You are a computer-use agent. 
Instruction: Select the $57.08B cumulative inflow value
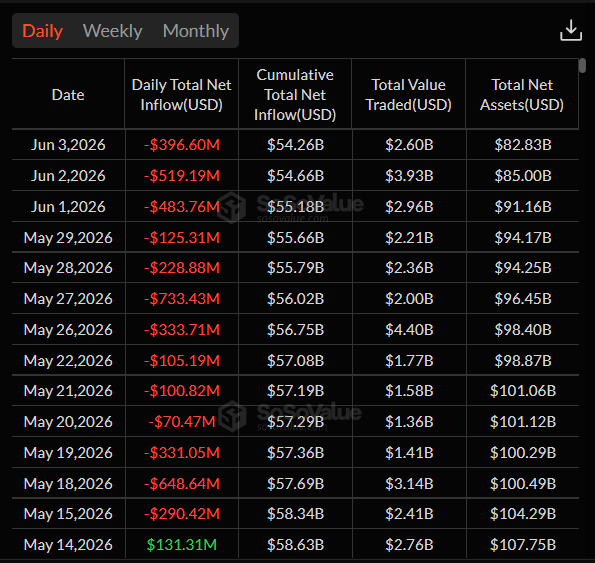click(295, 361)
